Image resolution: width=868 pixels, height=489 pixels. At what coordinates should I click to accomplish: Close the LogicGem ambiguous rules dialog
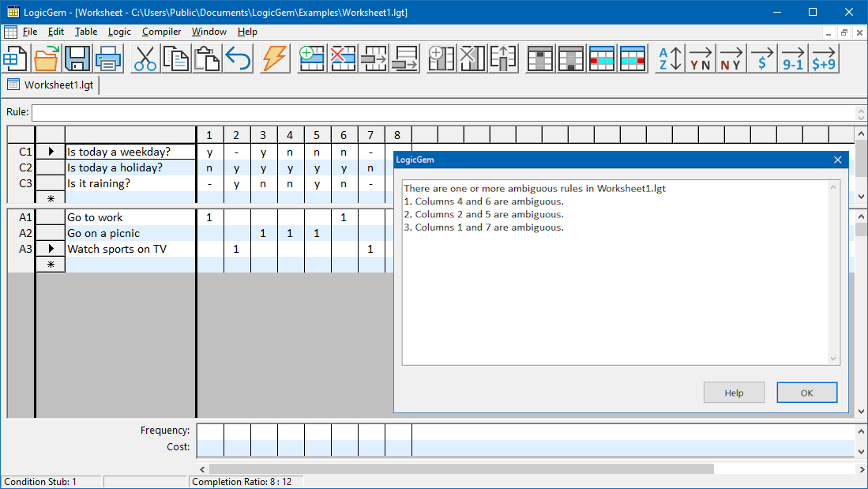[x=837, y=160]
